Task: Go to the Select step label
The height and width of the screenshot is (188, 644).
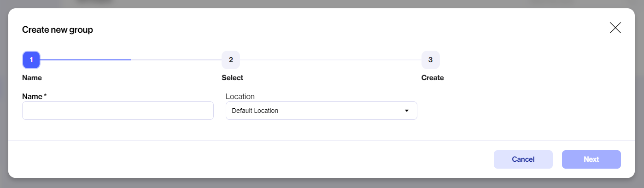Action: pyautogui.click(x=232, y=78)
